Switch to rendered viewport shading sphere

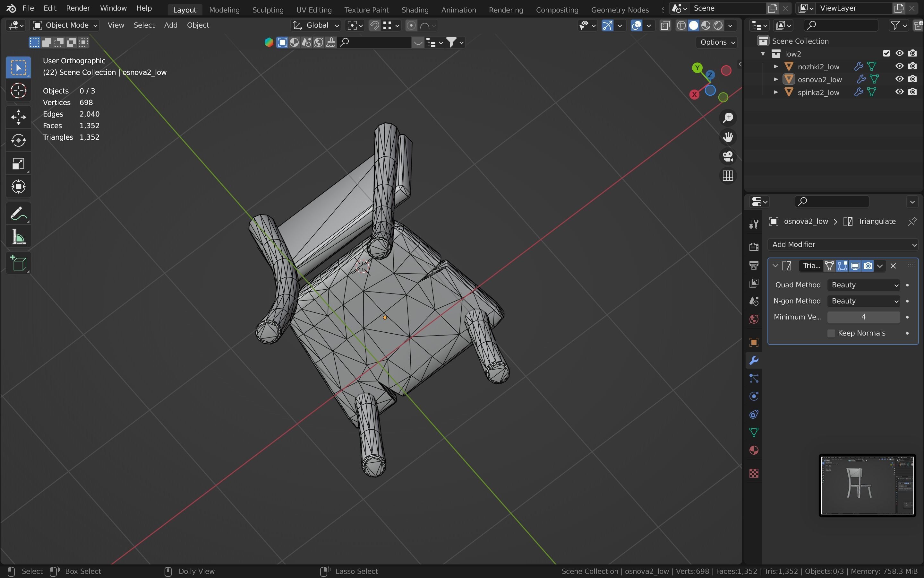point(718,26)
